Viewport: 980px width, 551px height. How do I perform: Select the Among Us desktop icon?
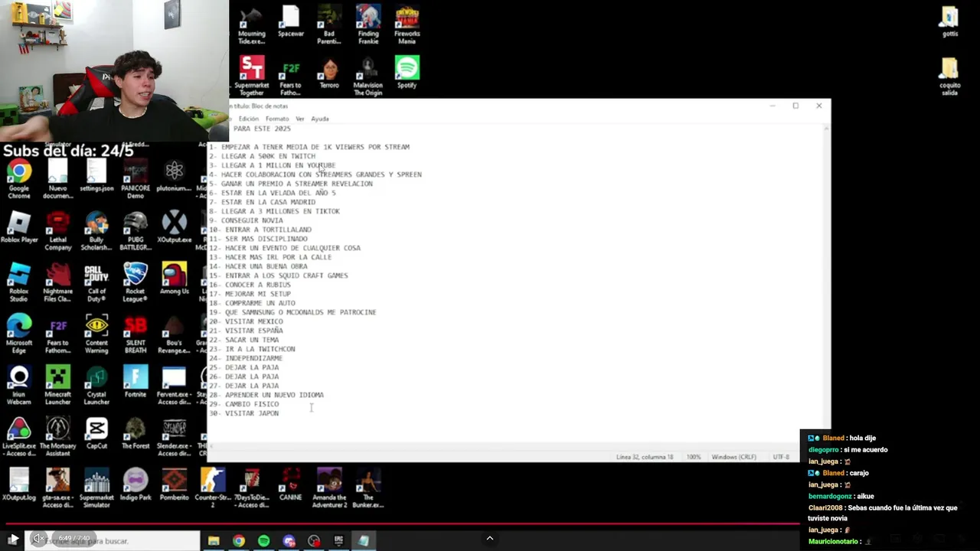[175, 279]
